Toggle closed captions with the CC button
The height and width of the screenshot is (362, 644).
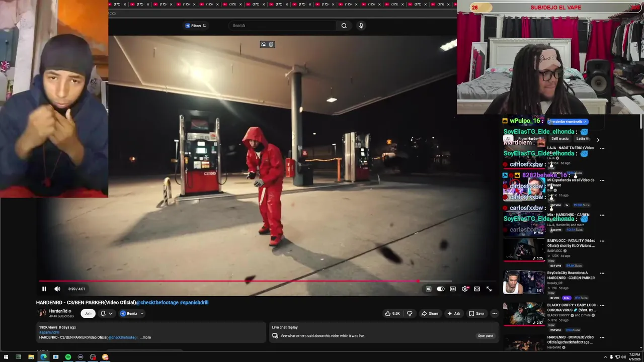click(x=453, y=289)
